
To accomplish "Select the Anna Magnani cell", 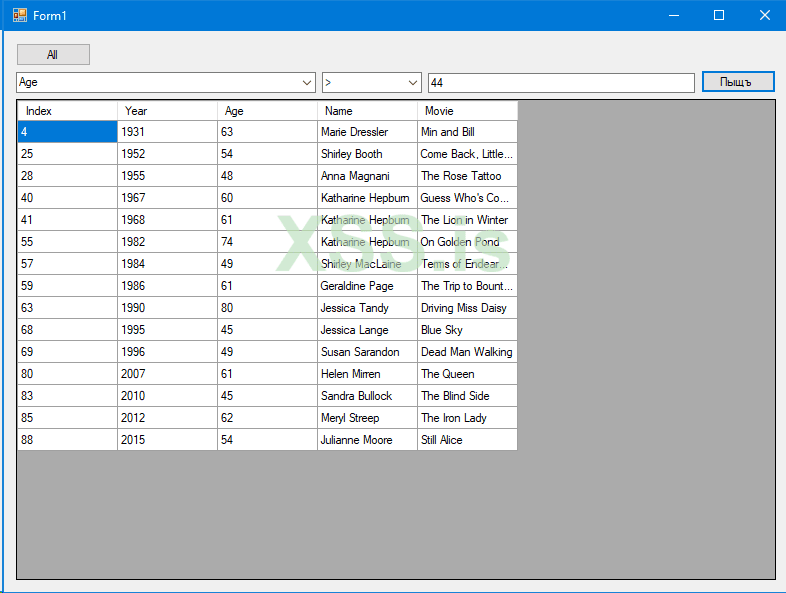I will (x=367, y=176).
